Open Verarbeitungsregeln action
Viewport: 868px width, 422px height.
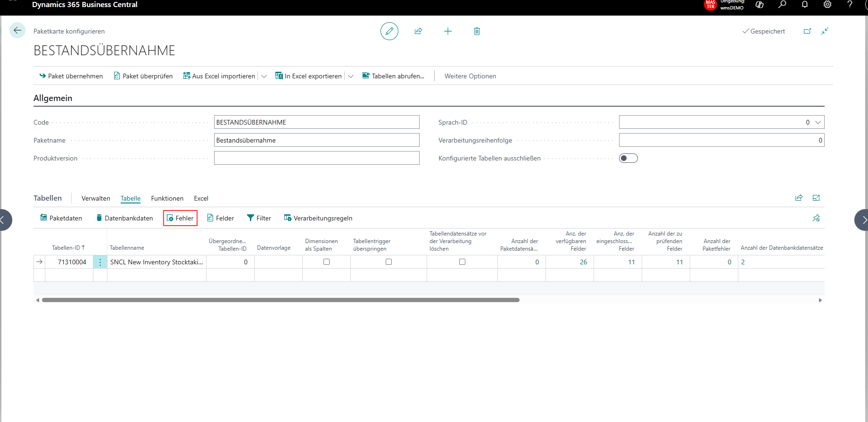tap(318, 218)
